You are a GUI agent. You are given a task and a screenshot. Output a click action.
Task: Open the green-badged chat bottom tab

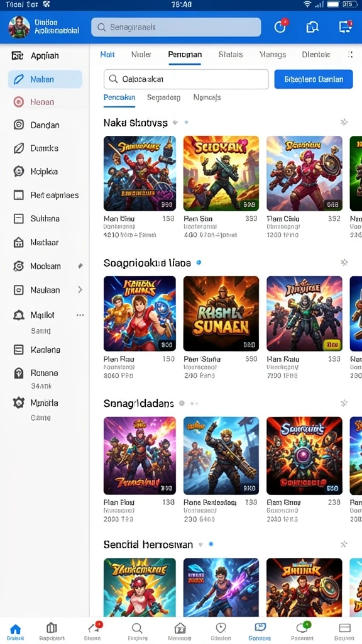click(302, 631)
